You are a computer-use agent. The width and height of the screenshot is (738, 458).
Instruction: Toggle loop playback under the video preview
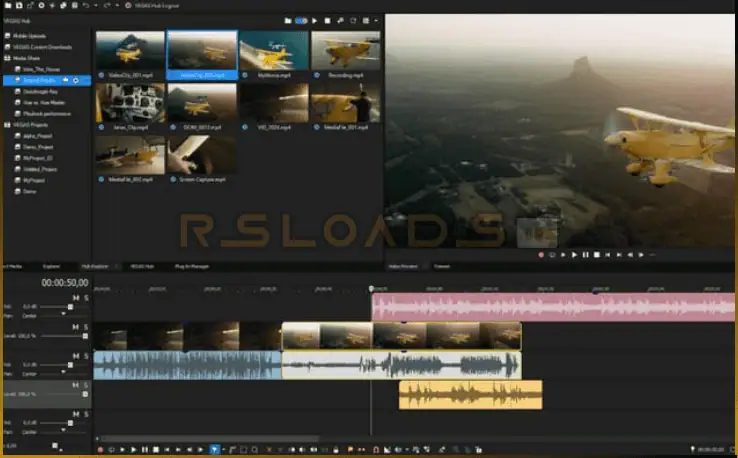click(x=552, y=255)
